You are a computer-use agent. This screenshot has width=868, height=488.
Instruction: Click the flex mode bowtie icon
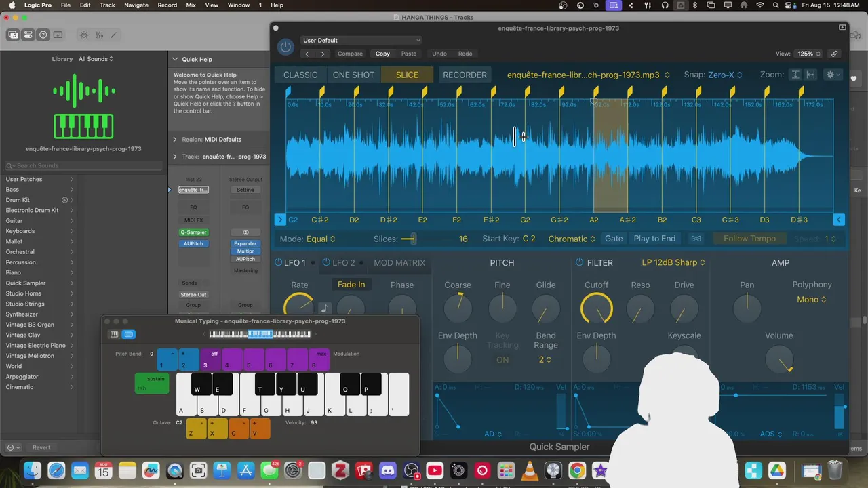(x=696, y=239)
